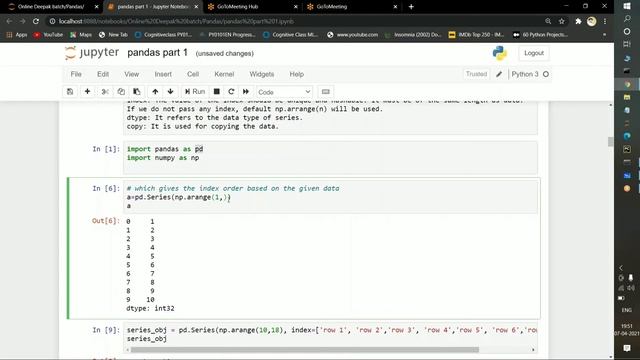Open the 60 Python Projects bookmark
This screenshot has width=640, height=360.
point(540,35)
